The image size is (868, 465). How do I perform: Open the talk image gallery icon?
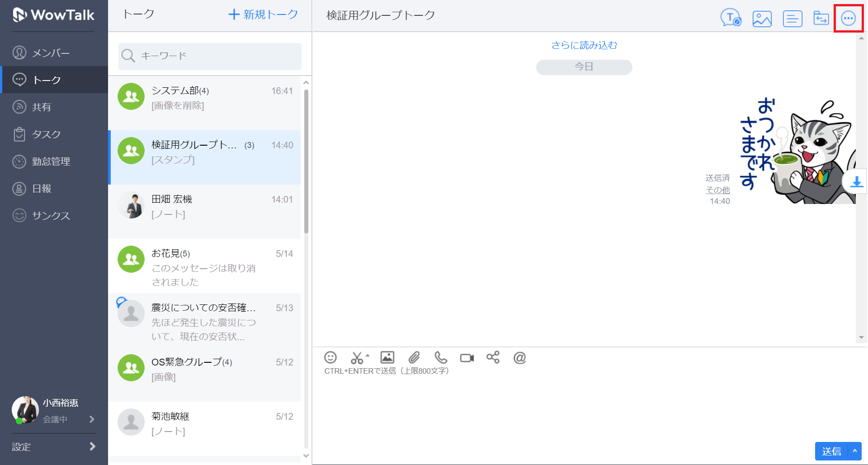762,19
